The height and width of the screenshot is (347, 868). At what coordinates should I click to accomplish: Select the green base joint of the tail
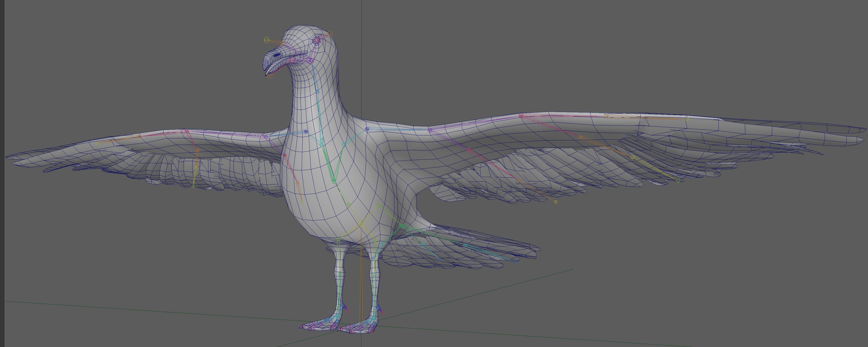coord(402,226)
